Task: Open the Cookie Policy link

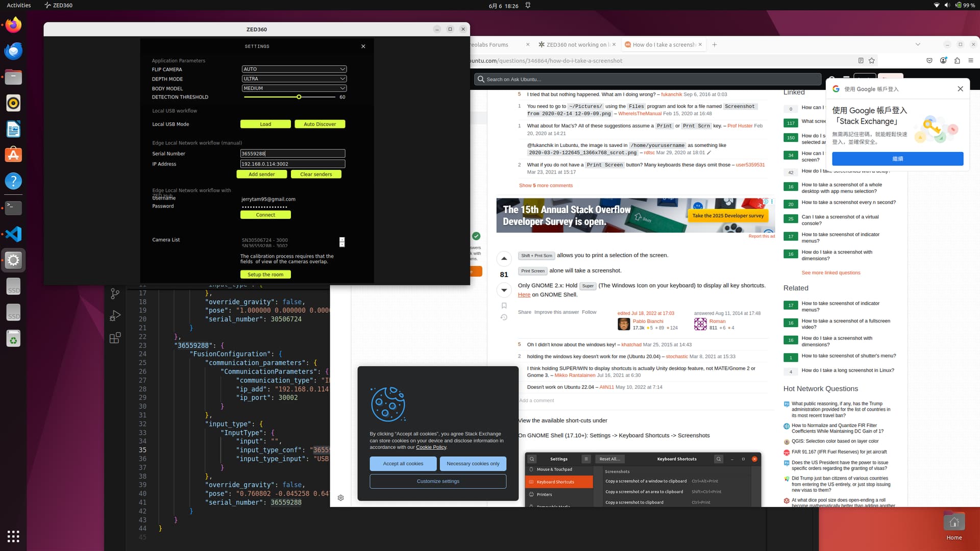Action: (x=431, y=447)
